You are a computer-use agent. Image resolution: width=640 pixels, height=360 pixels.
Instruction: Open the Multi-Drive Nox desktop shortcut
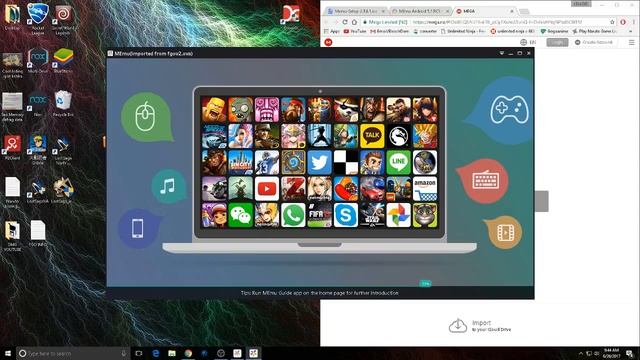(38, 61)
